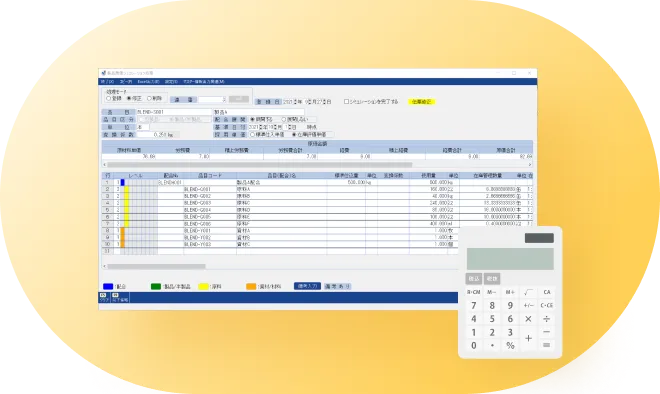Click the calculator multiplication key

pyautogui.click(x=528, y=319)
